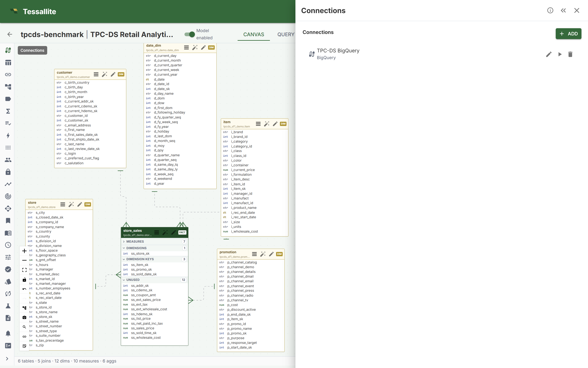This screenshot has height=368, width=588.
Task: Open the tables icon in sidebar
Action: click(x=8, y=63)
